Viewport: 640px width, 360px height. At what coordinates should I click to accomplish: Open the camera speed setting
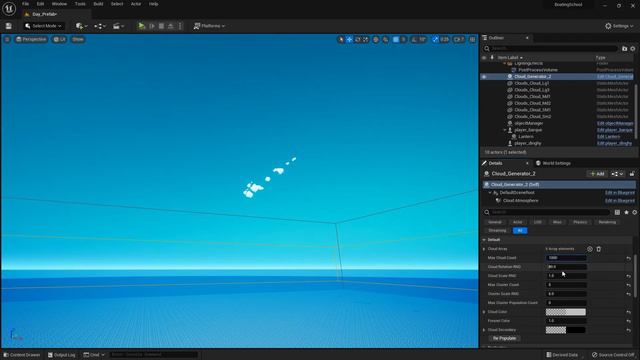tap(459, 40)
